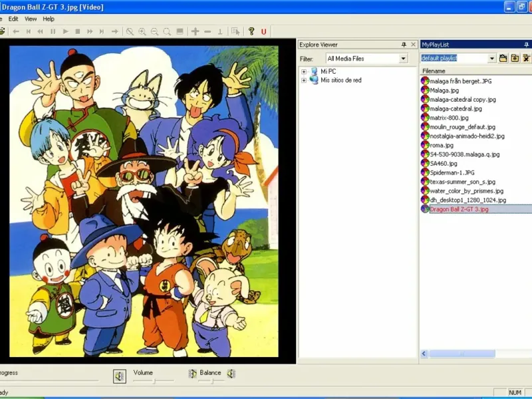The width and height of the screenshot is (532, 399).
Task: Click the right balance speaker icon
Action: 231,374
